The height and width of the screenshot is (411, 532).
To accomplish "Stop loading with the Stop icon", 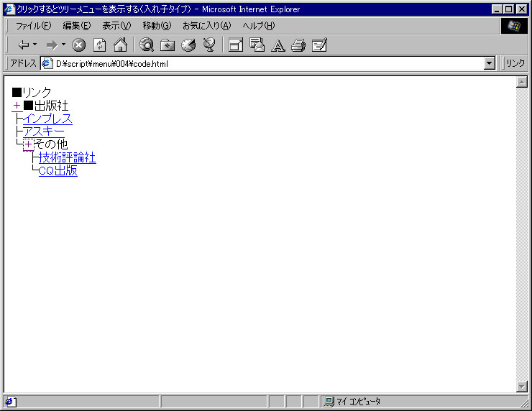I will pos(78,45).
